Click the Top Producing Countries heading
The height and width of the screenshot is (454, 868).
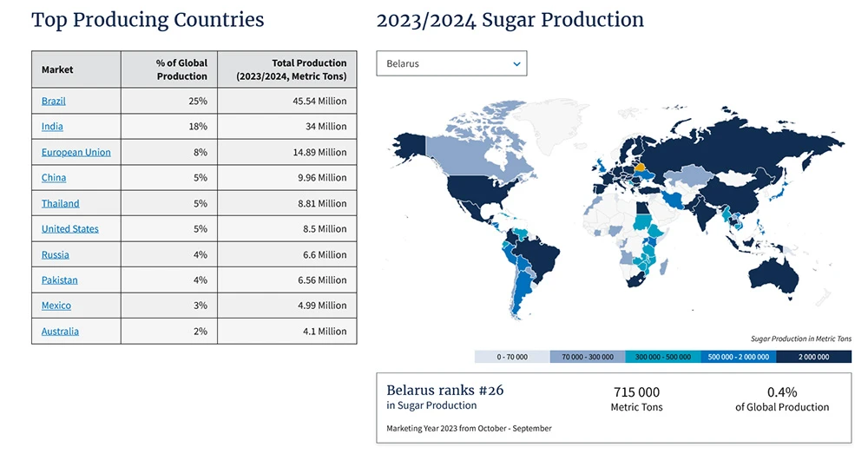(148, 20)
